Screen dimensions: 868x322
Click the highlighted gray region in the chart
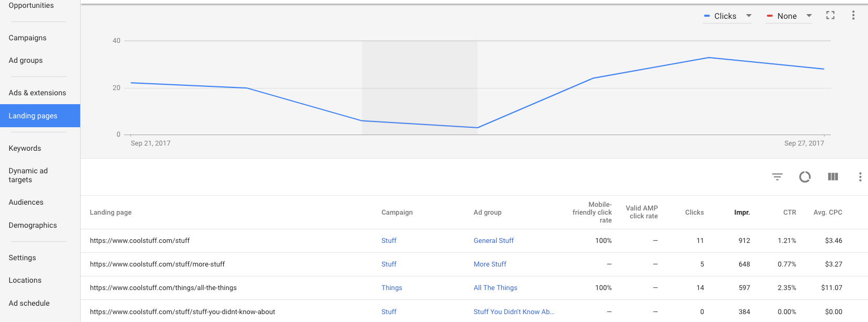click(420, 88)
